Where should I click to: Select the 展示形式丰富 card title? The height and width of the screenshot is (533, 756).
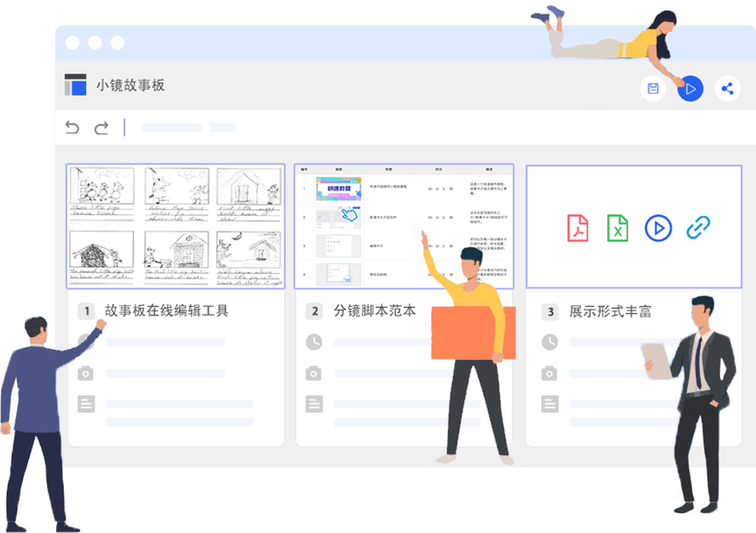(610, 311)
